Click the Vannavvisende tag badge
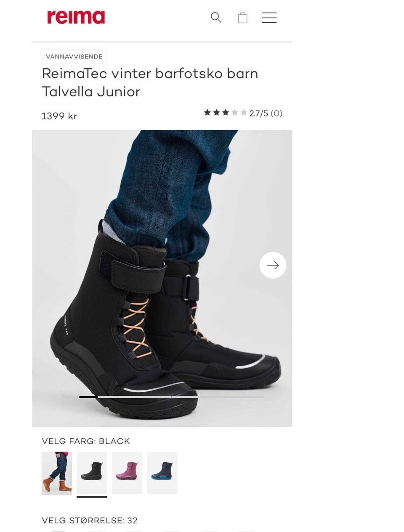Viewport: 404px width, 532px height. point(74,57)
